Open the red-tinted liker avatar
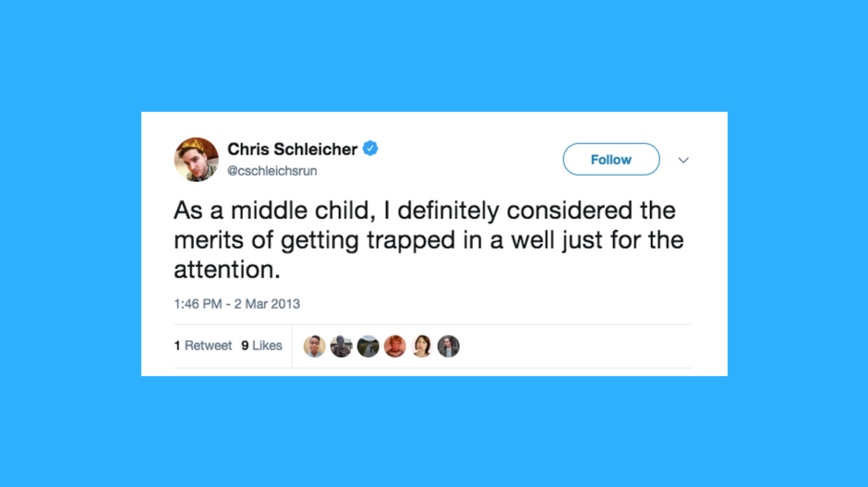The width and height of the screenshot is (868, 487). 395,346
